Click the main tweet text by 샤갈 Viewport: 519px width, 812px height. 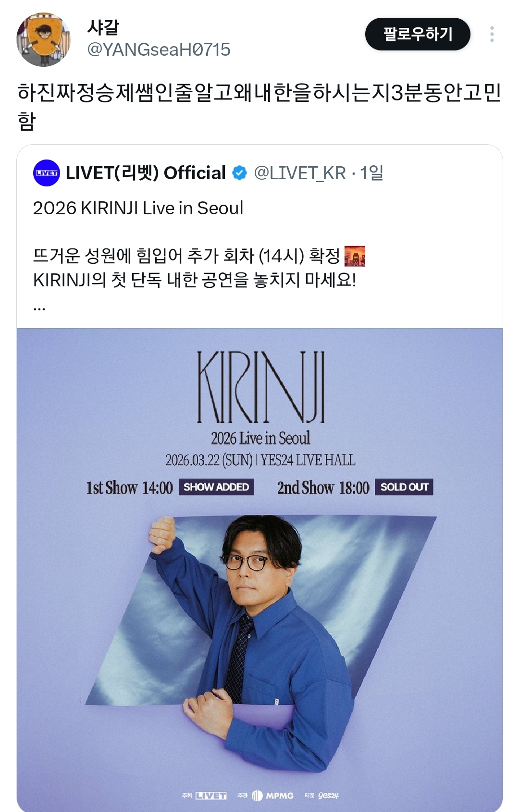pos(259,106)
